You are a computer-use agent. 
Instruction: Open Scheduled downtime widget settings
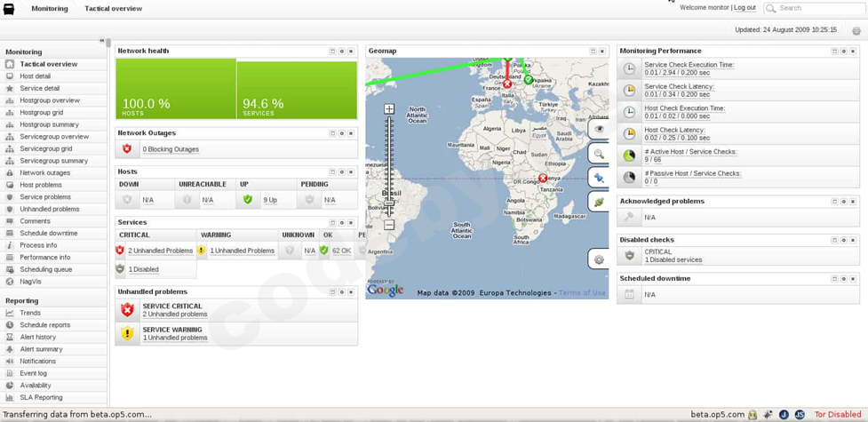pos(844,279)
